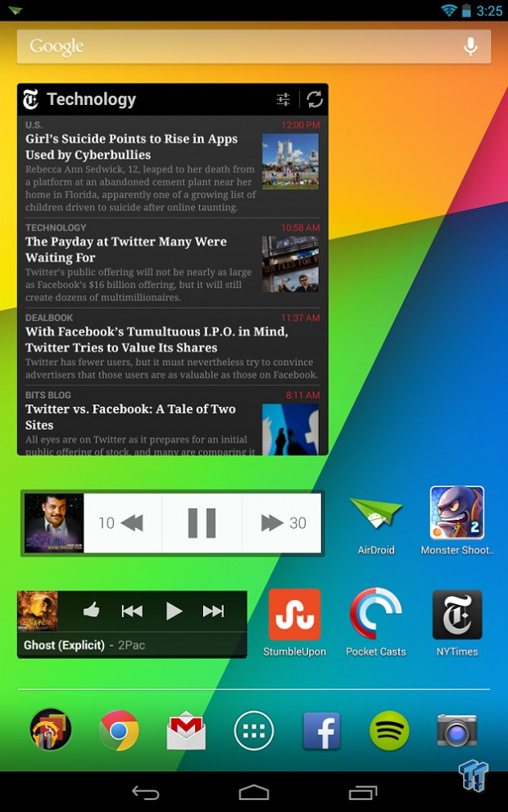Skip forward 30 seconds in podcast widget
Viewport: 508px width, 812px height.
coord(282,523)
